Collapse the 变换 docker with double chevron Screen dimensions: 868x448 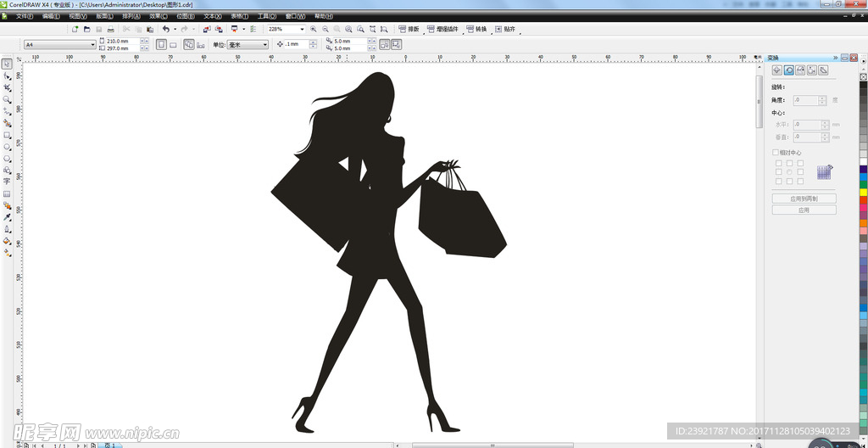click(x=835, y=58)
